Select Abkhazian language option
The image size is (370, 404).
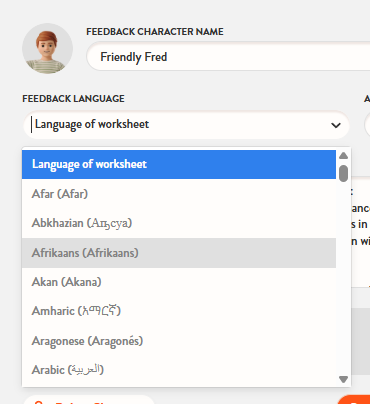point(179,223)
